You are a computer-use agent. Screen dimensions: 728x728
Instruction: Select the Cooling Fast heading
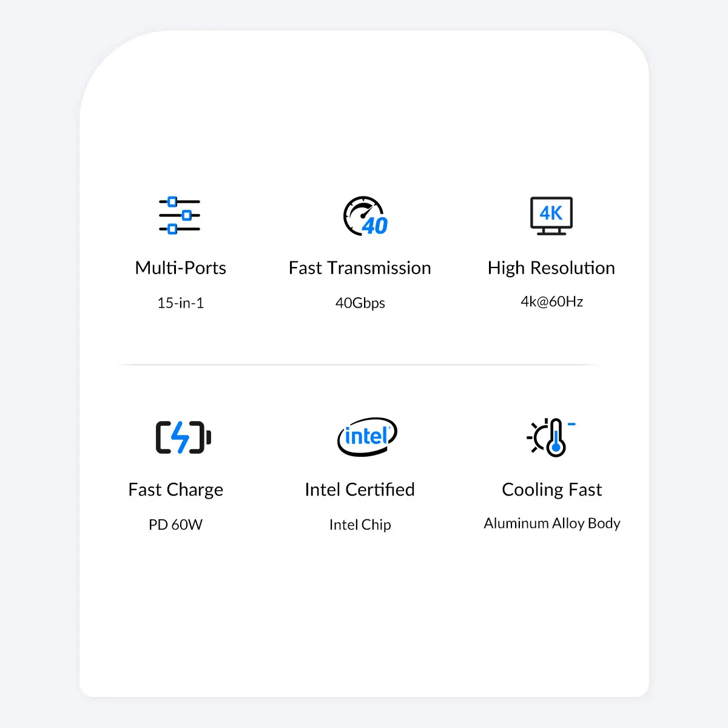(x=551, y=490)
